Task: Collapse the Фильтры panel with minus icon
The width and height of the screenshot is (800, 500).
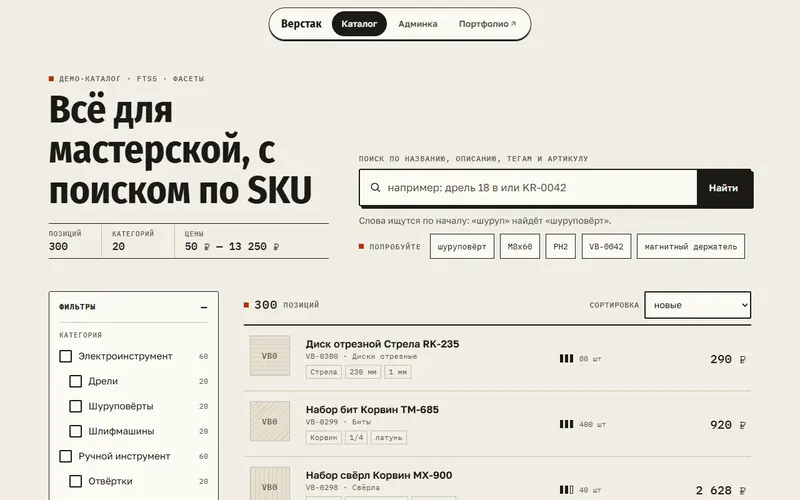Action: click(204, 307)
